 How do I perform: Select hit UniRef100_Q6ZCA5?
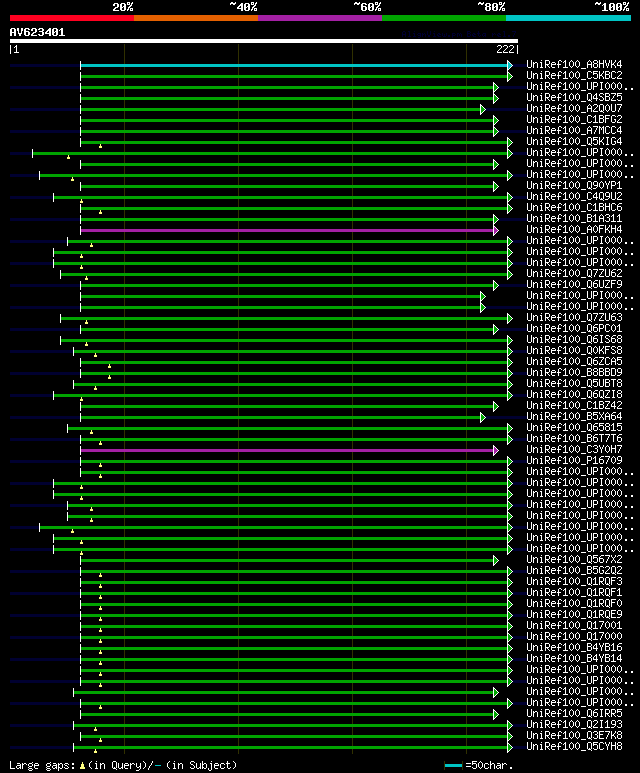coord(574,361)
